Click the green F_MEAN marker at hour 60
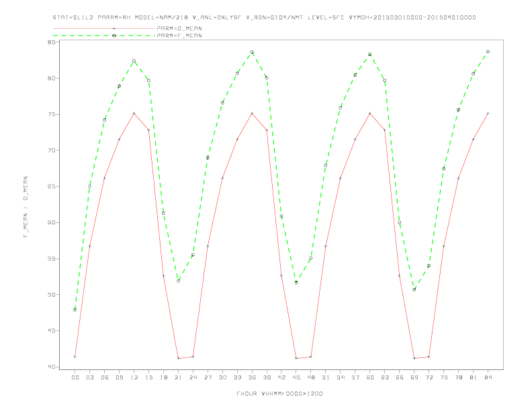Screen dimensions: 532x411 pyautogui.click(x=370, y=54)
